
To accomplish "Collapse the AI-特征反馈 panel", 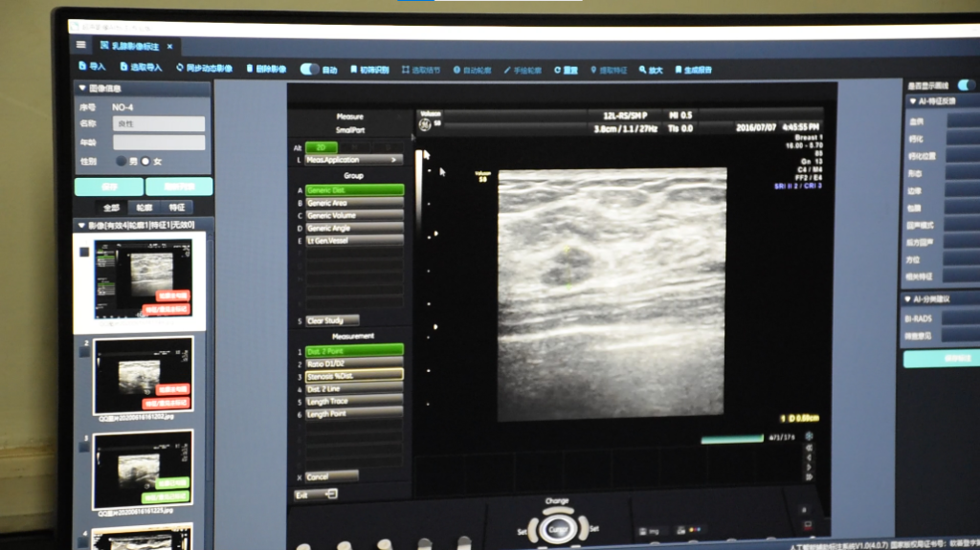I will click(909, 100).
